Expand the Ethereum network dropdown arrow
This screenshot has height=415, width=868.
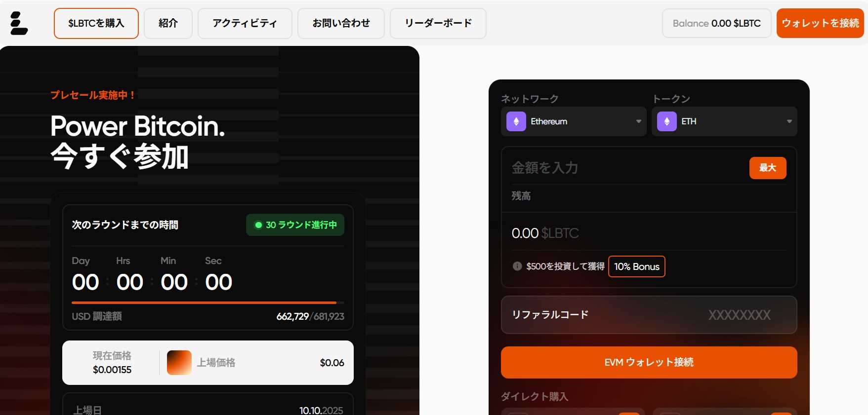click(x=638, y=121)
